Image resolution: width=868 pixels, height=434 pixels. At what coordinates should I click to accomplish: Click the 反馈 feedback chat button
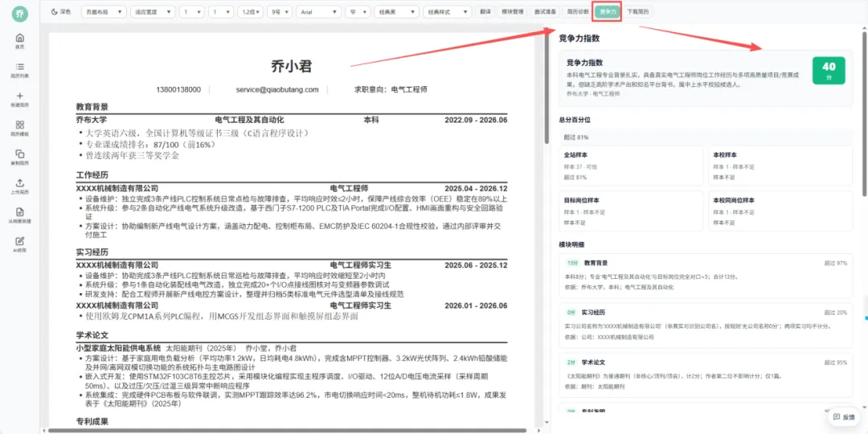pyautogui.click(x=844, y=417)
